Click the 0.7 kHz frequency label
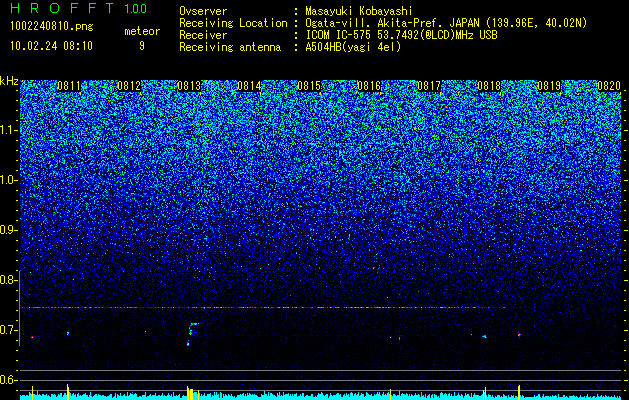Image resolution: width=629 pixels, height=400 pixels. click(9, 330)
